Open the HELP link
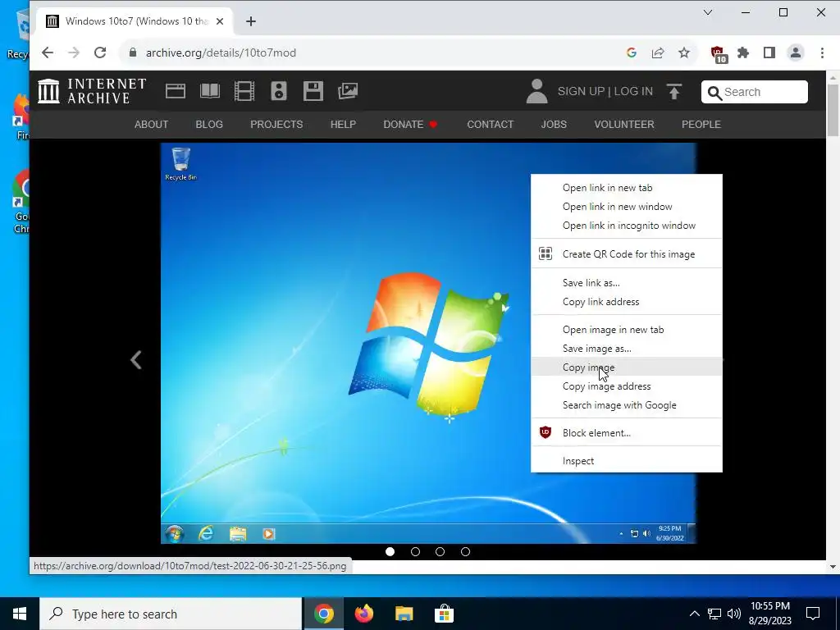 [343, 125]
